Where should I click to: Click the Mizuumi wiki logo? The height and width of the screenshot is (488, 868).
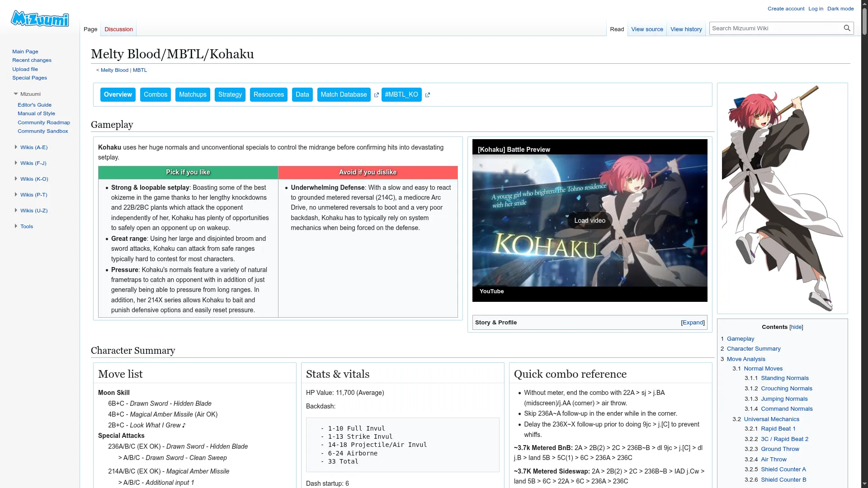40,19
